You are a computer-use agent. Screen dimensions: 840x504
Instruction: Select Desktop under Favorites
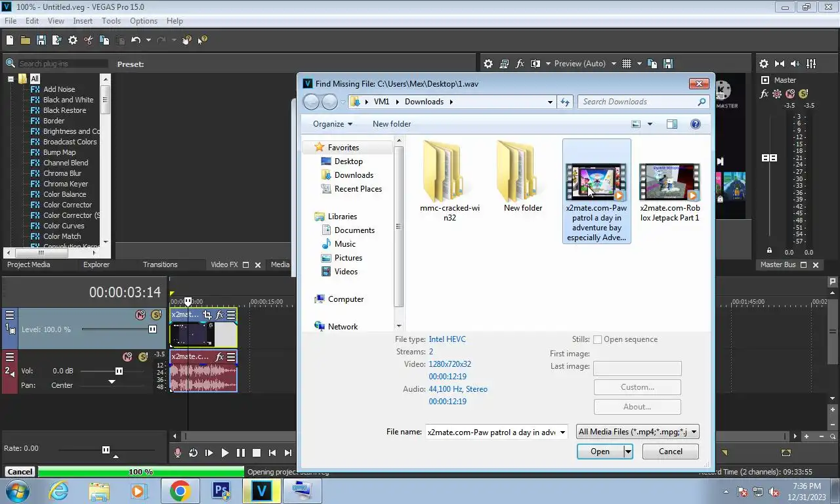click(348, 161)
